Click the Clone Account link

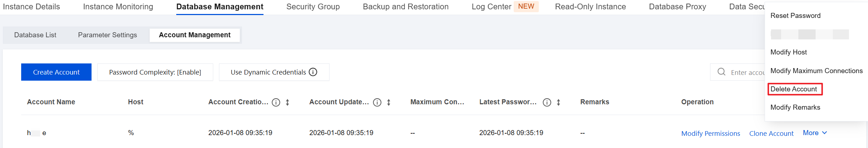(x=771, y=134)
